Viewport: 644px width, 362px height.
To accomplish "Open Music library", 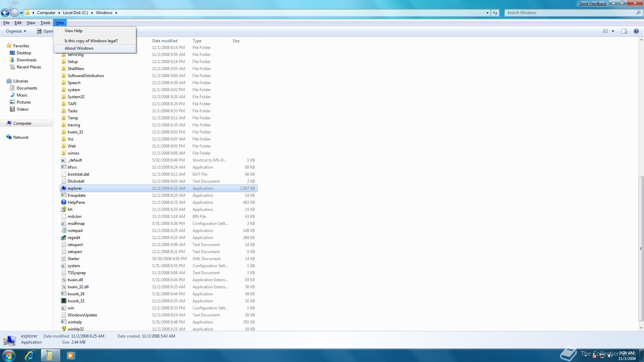I will click(x=22, y=95).
